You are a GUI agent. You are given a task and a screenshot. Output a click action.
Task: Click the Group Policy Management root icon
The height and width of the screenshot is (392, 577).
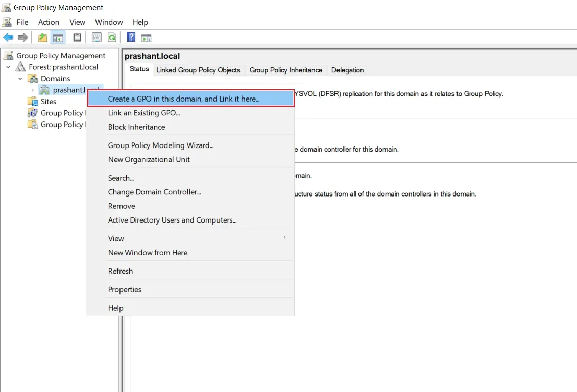(x=9, y=56)
